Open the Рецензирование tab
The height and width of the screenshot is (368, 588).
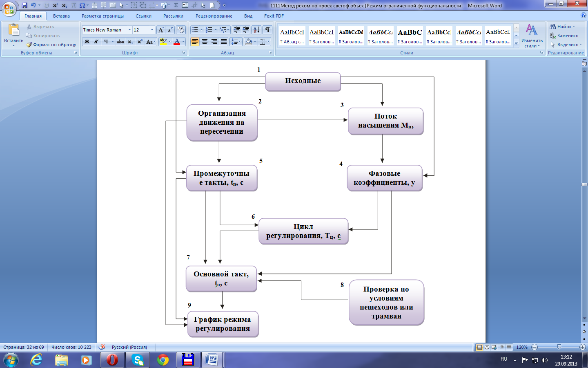pos(214,16)
